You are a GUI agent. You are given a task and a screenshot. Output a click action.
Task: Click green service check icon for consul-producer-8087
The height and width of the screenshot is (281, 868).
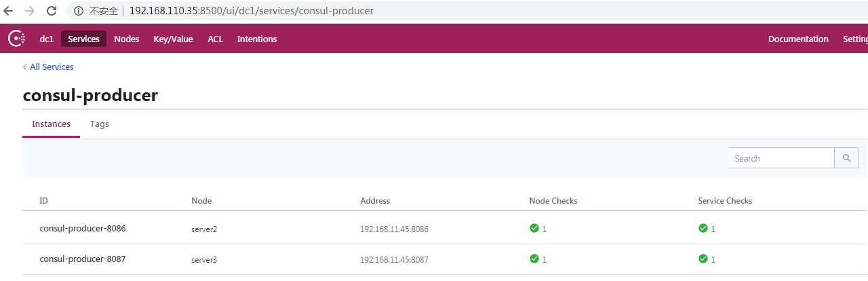click(703, 259)
